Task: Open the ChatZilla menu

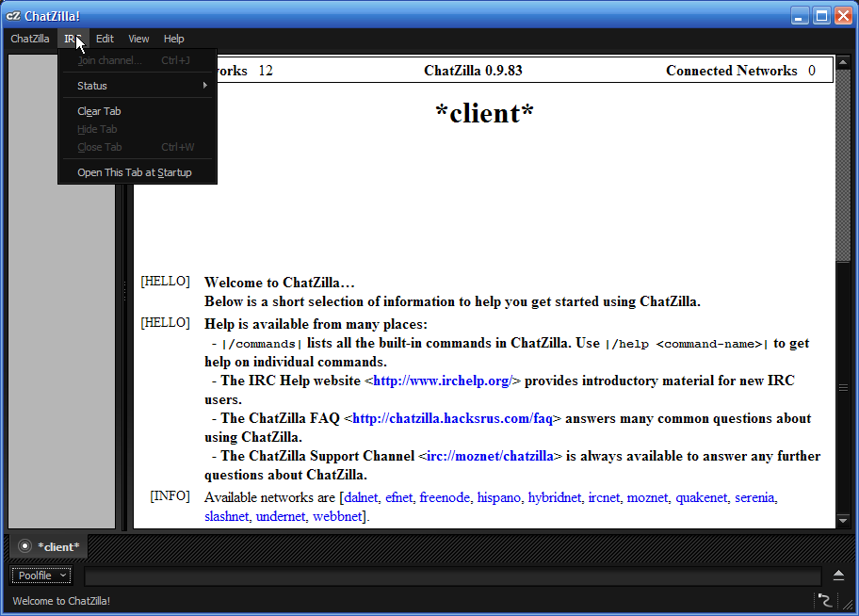Action: (x=30, y=39)
